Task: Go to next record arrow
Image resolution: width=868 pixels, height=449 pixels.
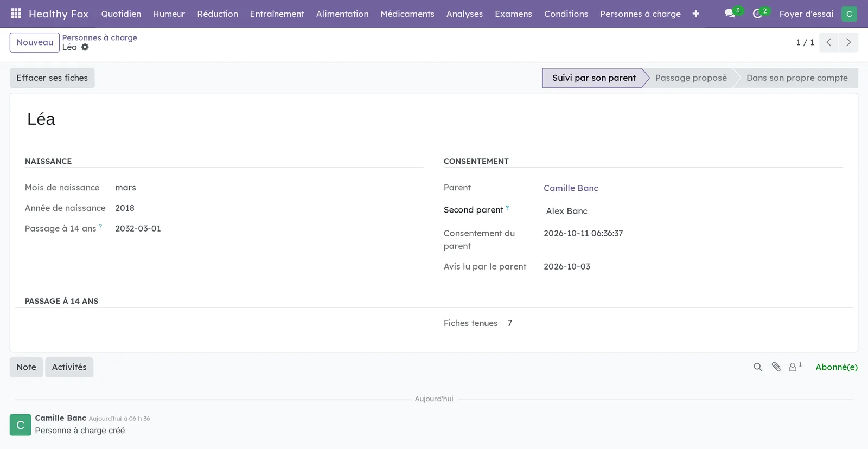Action: point(848,42)
